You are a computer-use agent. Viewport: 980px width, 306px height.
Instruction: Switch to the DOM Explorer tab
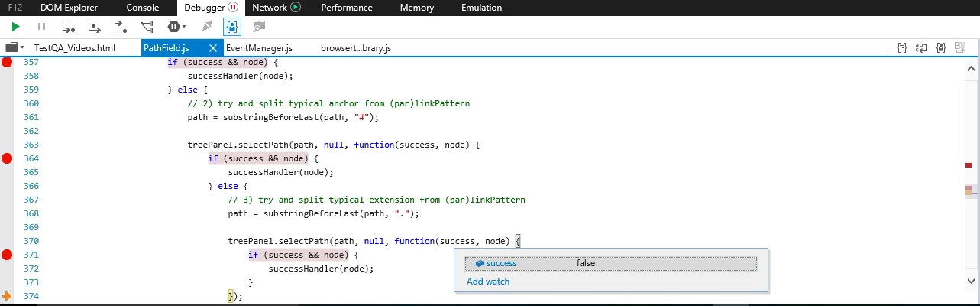pos(70,8)
